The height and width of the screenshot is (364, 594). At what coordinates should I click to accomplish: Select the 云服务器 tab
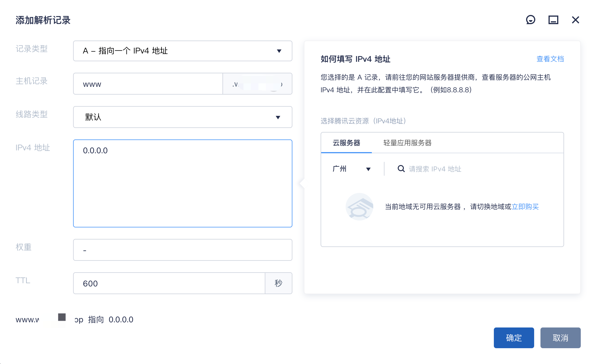[346, 143]
